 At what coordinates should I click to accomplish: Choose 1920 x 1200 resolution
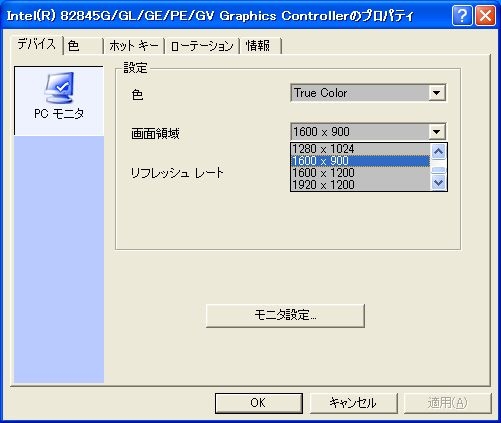tap(360, 185)
